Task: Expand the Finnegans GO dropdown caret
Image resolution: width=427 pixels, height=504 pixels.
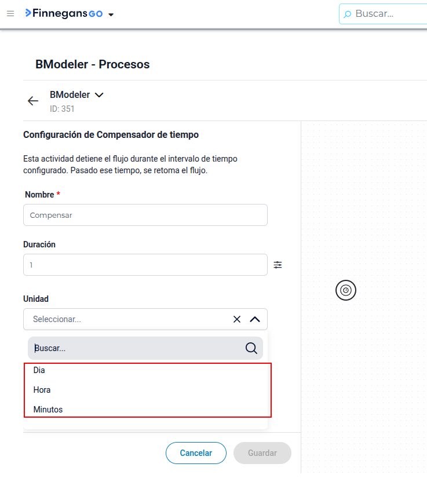Action: pos(111,14)
